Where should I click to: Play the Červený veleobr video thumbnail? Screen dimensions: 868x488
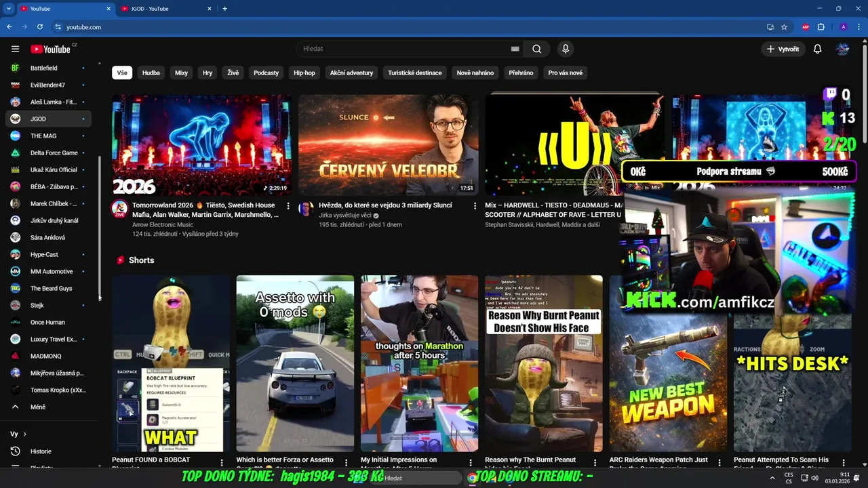388,145
